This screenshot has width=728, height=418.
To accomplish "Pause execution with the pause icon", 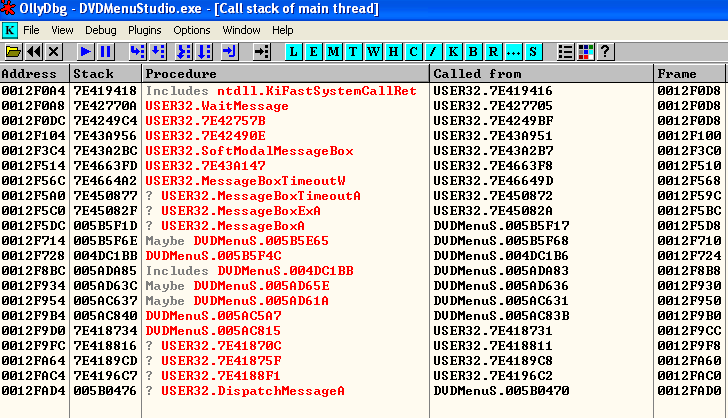I will point(105,52).
